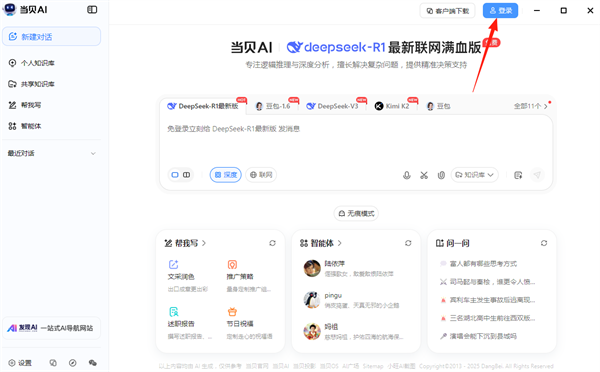Enable 无痕模式 incognito mode
Viewport: 600px width, 372px height.
(356, 214)
